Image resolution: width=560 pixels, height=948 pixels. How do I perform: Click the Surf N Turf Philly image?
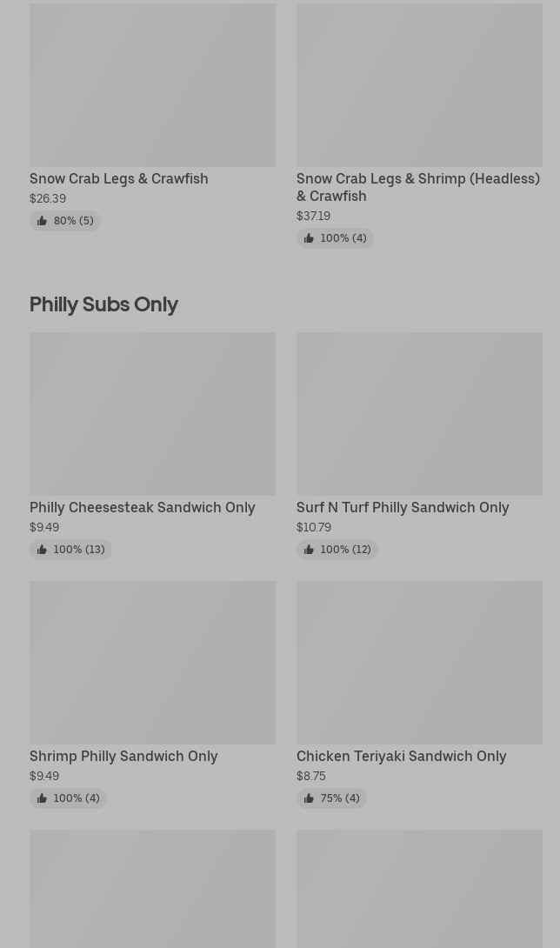[419, 414]
